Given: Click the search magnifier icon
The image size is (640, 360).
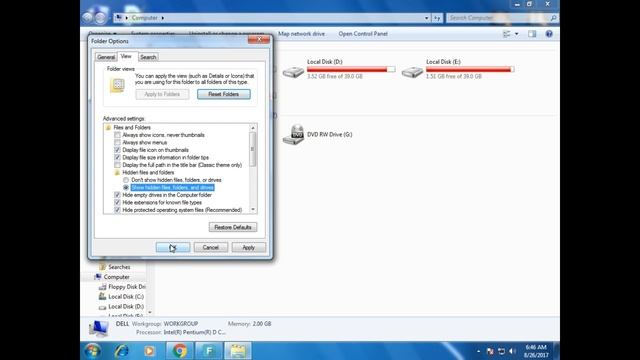Looking at the screenshot, I should [x=553, y=18].
